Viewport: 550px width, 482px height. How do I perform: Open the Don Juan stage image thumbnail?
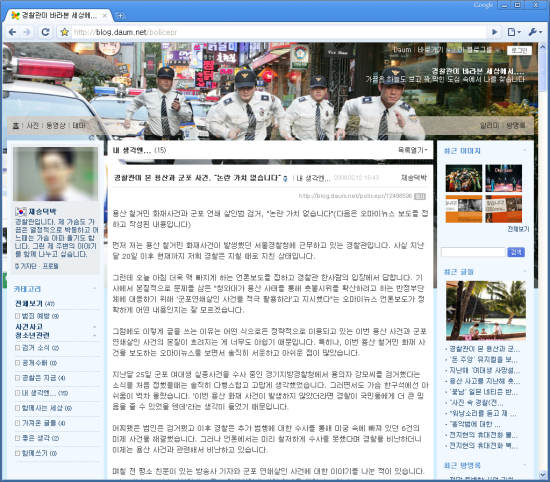[x=504, y=178]
